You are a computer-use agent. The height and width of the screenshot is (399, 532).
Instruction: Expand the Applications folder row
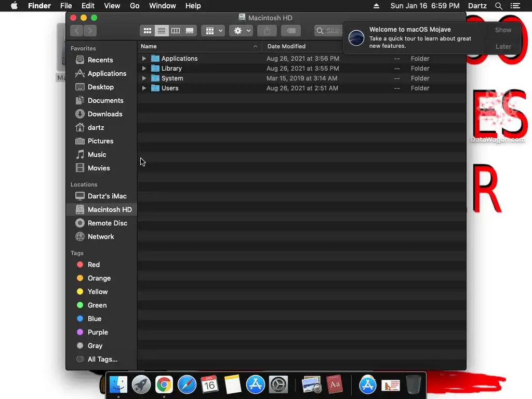click(x=144, y=58)
